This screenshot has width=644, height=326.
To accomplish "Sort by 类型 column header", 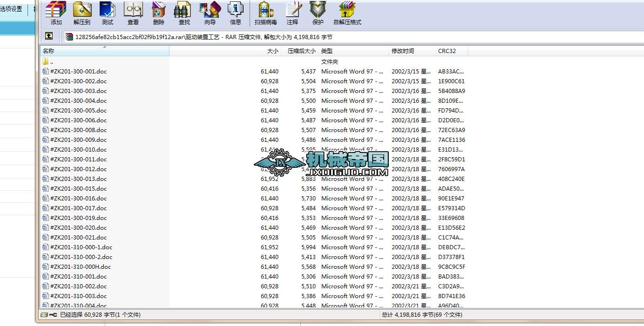I will tap(353, 51).
